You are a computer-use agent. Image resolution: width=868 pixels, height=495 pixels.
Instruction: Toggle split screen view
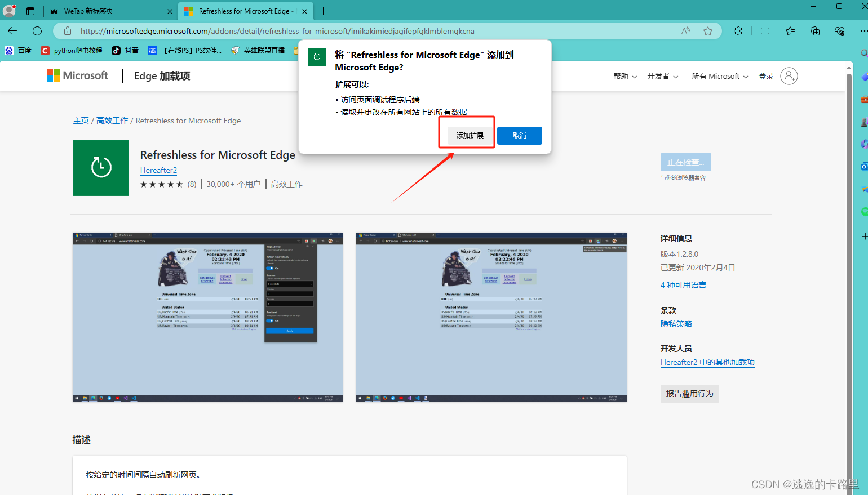[x=765, y=31]
